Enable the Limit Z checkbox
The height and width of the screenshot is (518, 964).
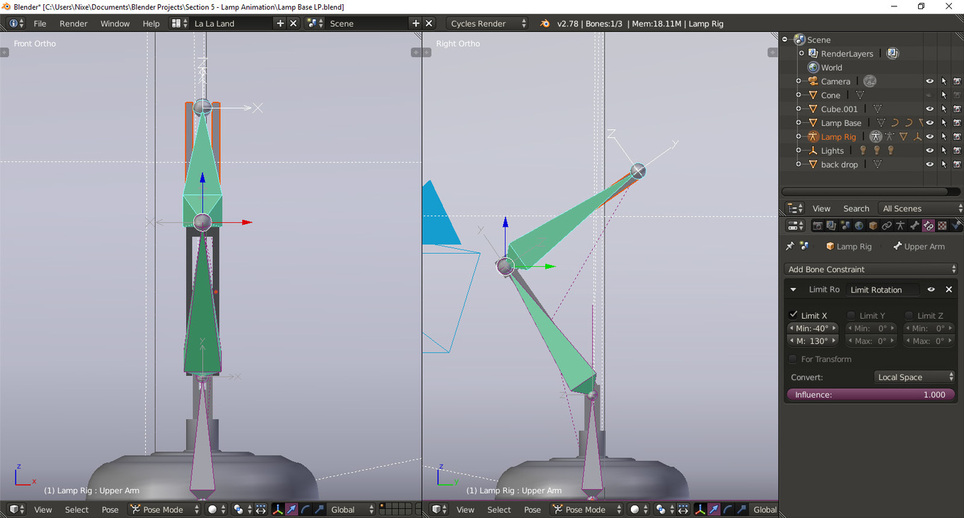(908, 315)
